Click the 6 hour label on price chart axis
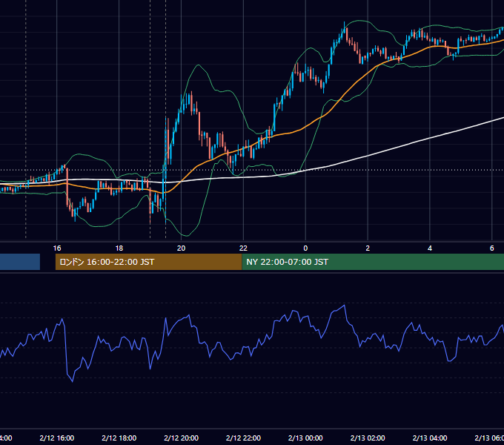This screenshot has height=445, width=504. [x=492, y=248]
